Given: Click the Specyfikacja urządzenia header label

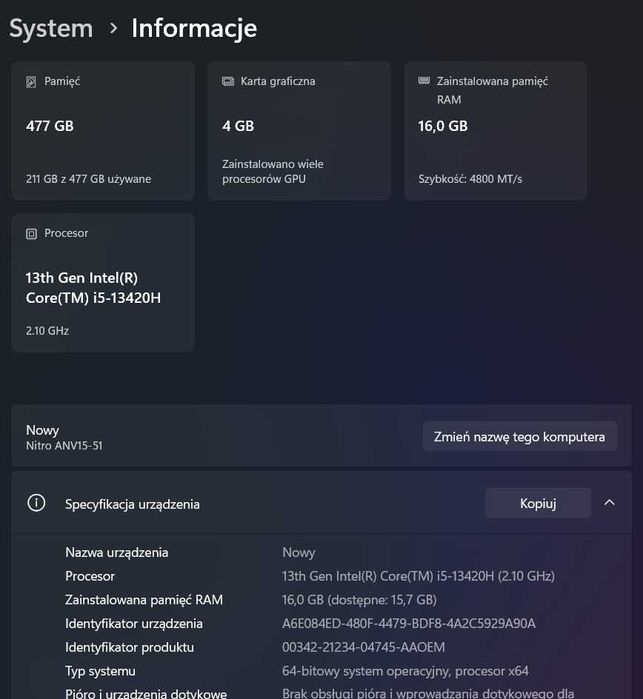Looking at the screenshot, I should pyautogui.click(x=132, y=504).
